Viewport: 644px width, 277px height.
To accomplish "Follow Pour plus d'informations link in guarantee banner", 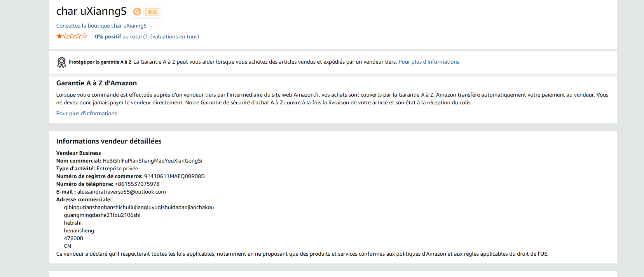I will 429,62.
